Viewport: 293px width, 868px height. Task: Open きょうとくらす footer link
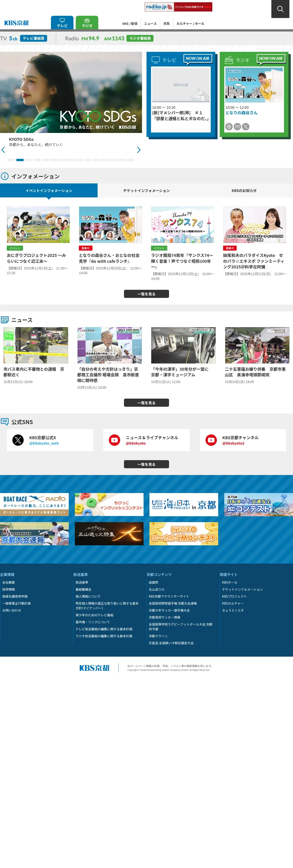click(x=233, y=611)
